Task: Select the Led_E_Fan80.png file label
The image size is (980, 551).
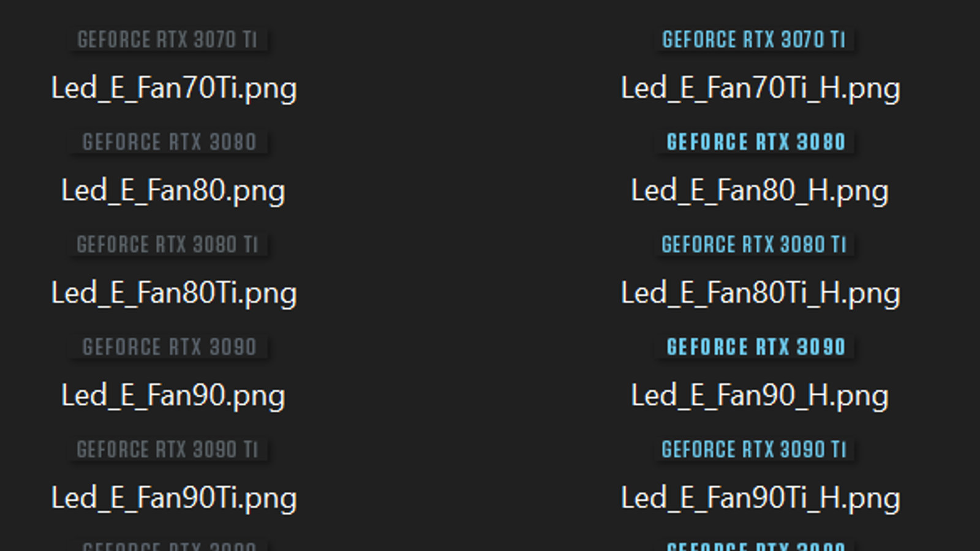Action: 173,190
